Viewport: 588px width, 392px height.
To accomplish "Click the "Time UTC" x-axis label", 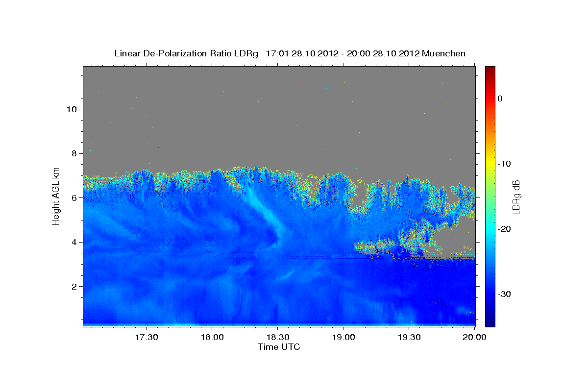I will point(279,347).
